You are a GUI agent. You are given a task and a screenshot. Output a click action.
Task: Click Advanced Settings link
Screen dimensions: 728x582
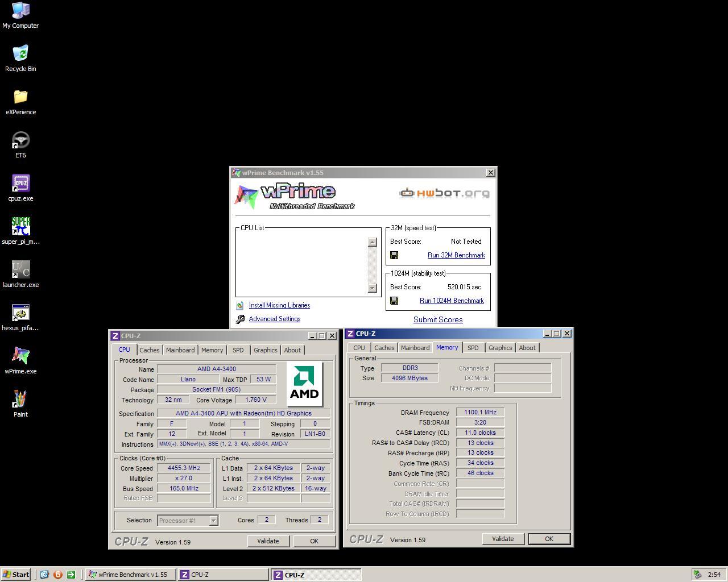(275, 319)
